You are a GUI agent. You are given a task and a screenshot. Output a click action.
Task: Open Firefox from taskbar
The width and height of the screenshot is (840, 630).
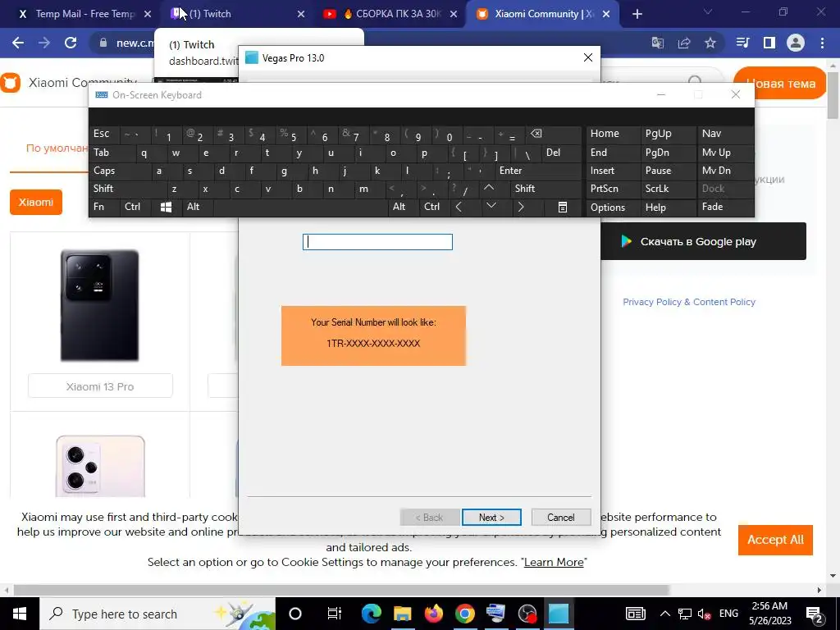coord(433,614)
